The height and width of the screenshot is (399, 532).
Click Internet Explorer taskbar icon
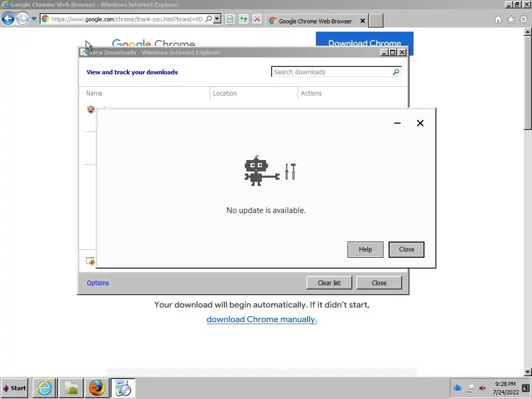(x=45, y=388)
